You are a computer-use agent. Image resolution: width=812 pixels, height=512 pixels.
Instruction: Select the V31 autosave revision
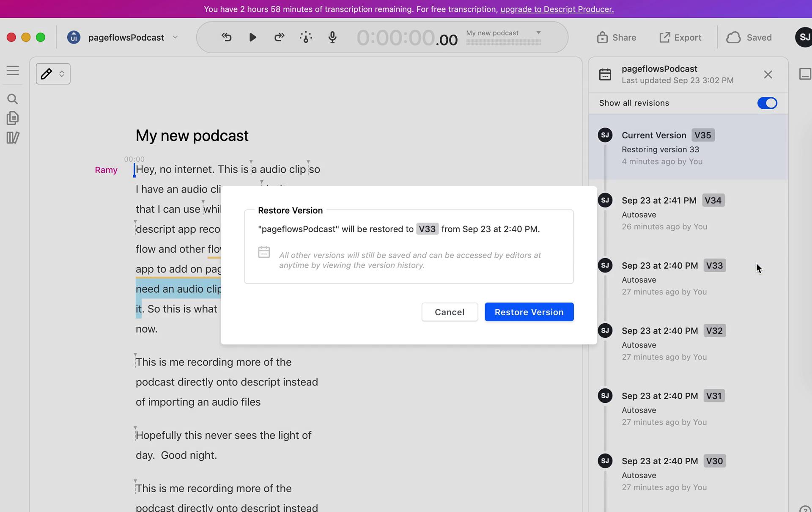tap(688, 408)
